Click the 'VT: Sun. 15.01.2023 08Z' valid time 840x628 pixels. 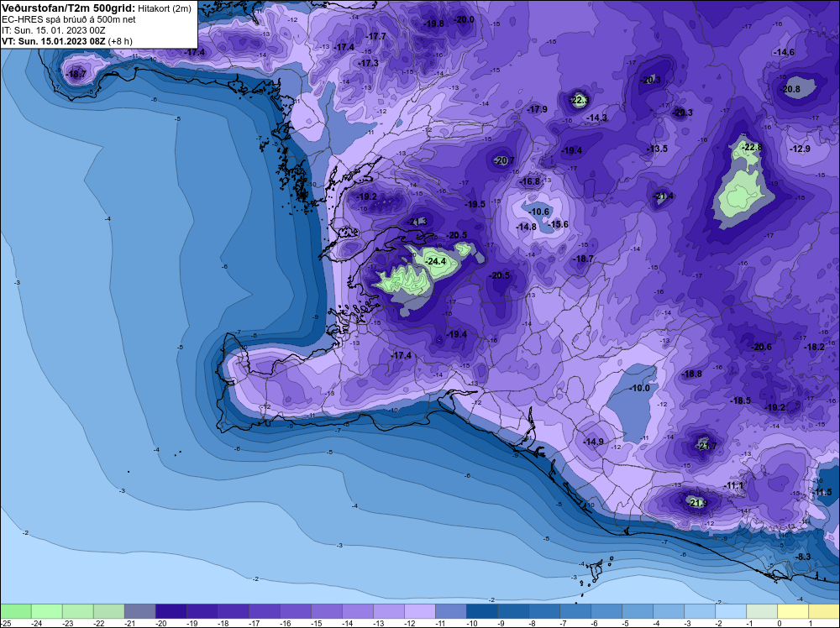click(54, 41)
